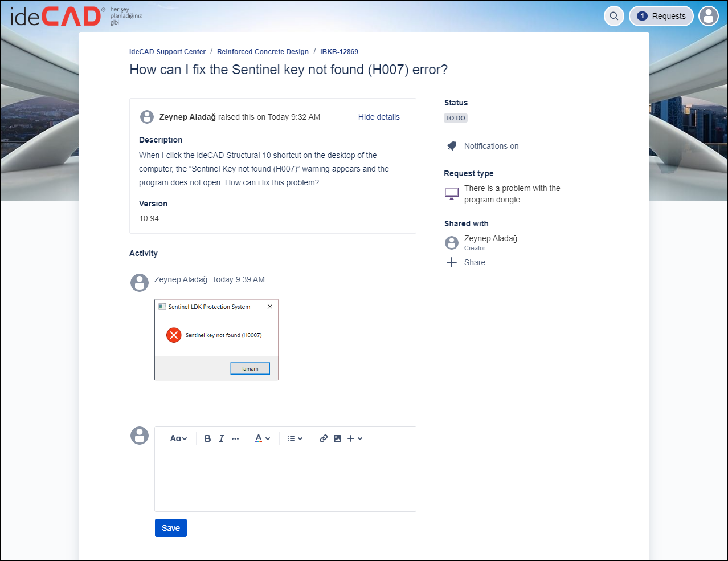Open the Sentinel error screenshot attachment
Viewport: 728px width, 561px height.
(x=216, y=339)
